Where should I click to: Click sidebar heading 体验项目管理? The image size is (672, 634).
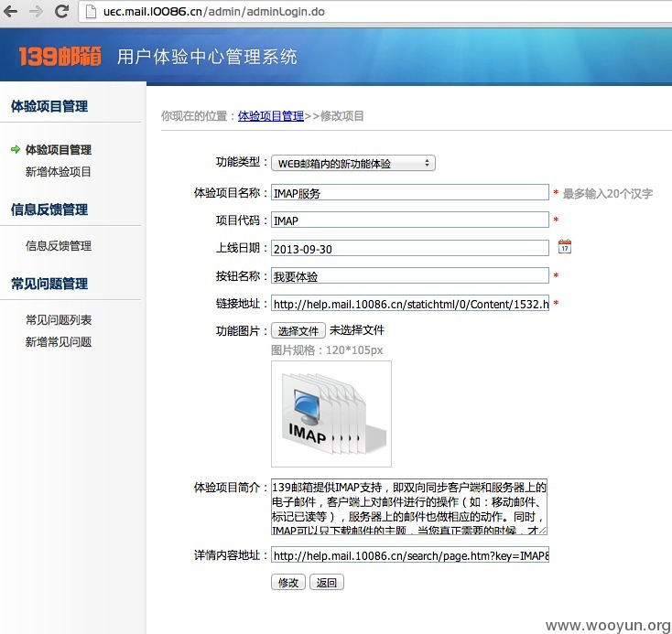(x=49, y=106)
